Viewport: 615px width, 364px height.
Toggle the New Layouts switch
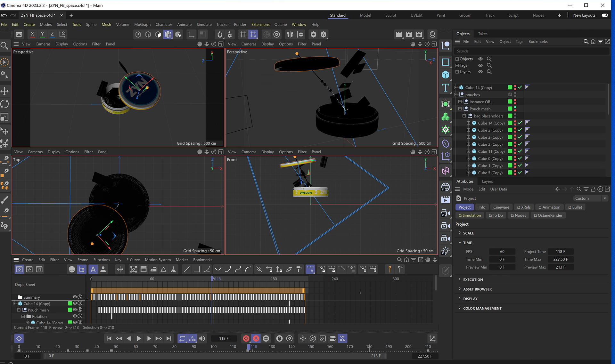coord(605,15)
